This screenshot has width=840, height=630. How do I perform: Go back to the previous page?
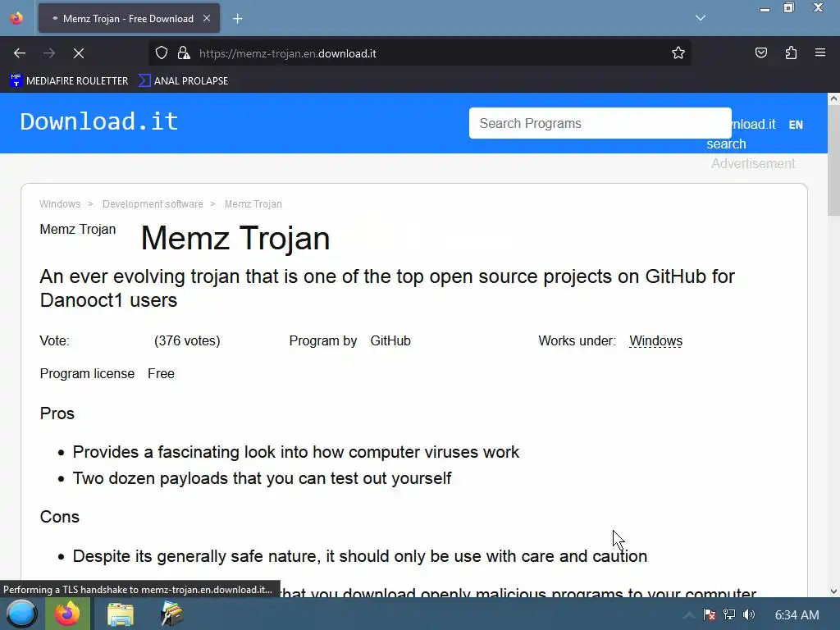(x=20, y=53)
